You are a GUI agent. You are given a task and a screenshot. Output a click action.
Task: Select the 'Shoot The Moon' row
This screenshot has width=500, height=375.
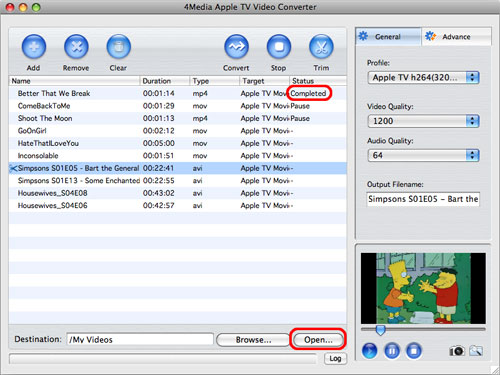coord(178,118)
